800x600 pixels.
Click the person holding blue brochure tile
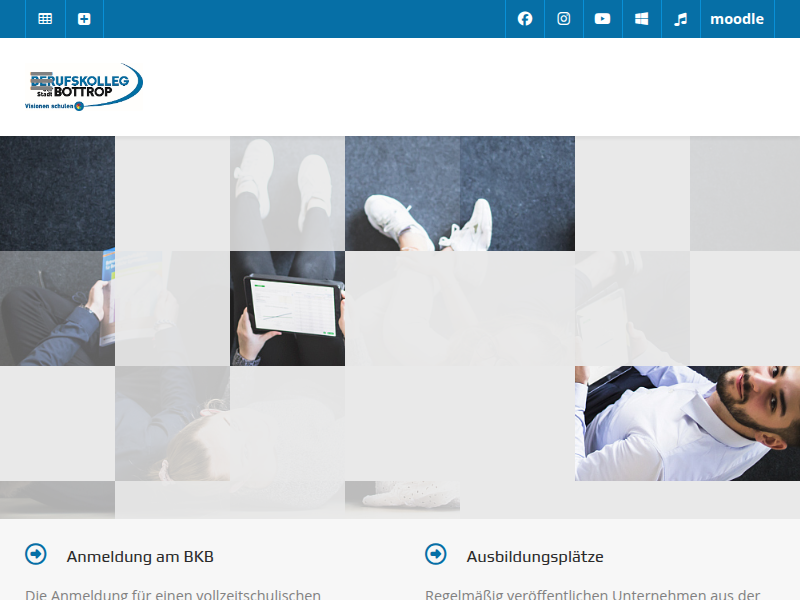pyautogui.click(x=57, y=308)
